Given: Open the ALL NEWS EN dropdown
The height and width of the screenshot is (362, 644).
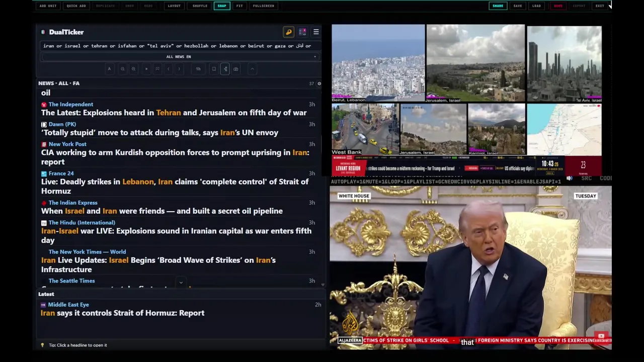Looking at the screenshot, I should [x=179, y=57].
